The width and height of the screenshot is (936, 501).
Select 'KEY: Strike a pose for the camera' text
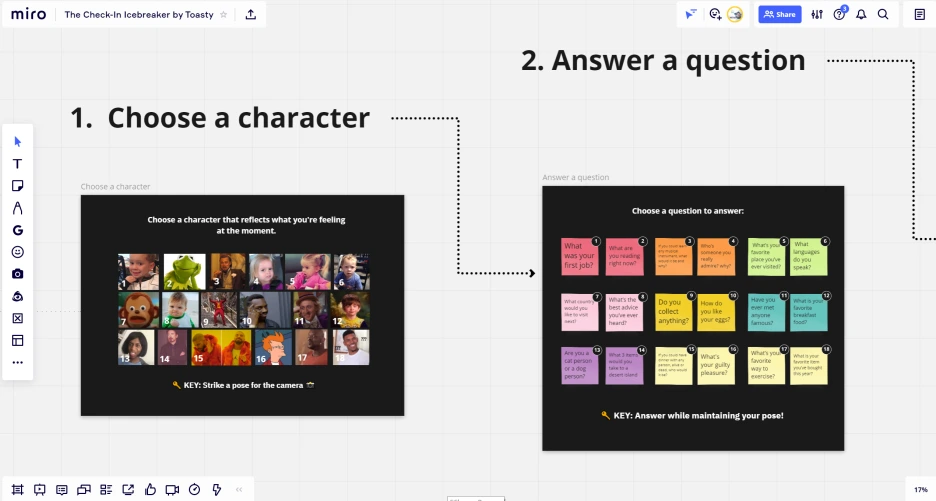(243, 385)
